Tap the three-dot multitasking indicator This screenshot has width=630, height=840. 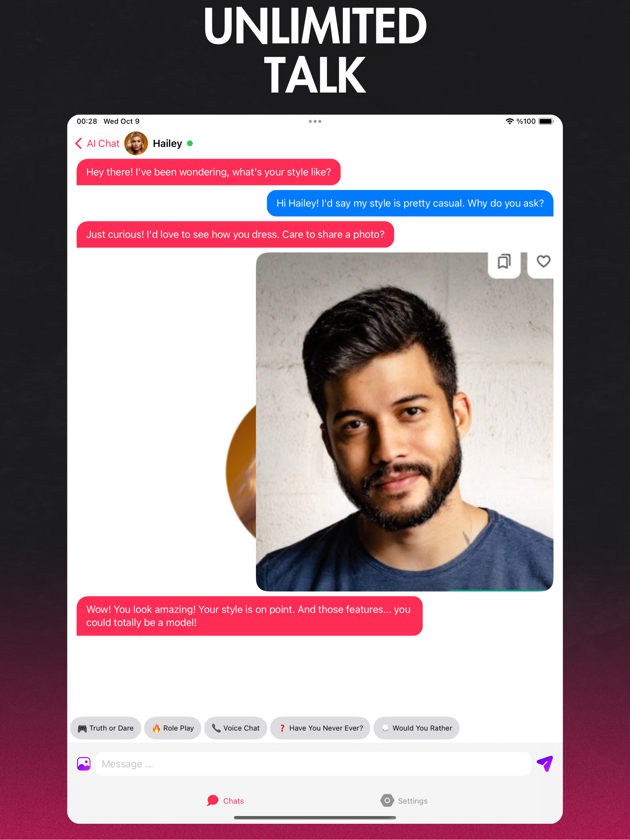pyautogui.click(x=315, y=121)
